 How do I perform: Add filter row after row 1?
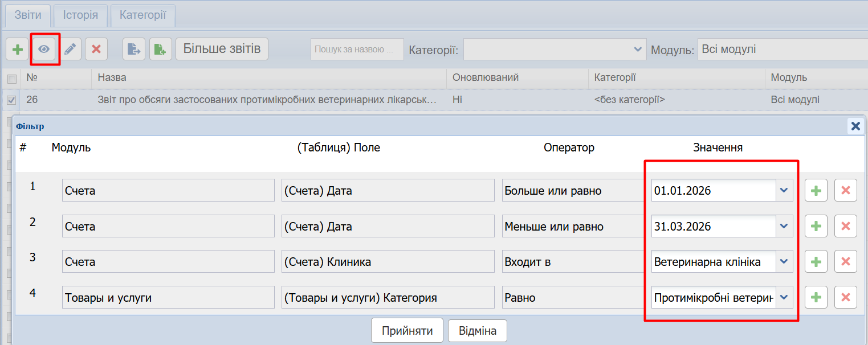816,191
